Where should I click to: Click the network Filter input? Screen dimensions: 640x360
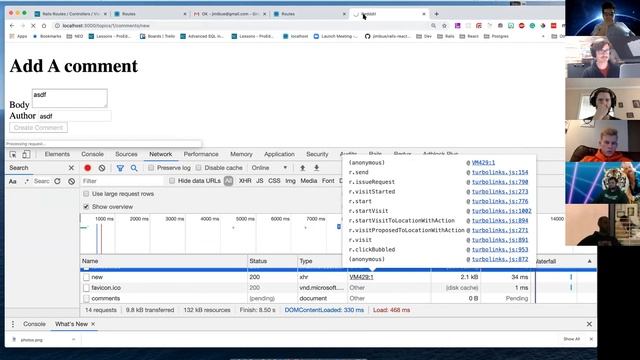click(122, 181)
